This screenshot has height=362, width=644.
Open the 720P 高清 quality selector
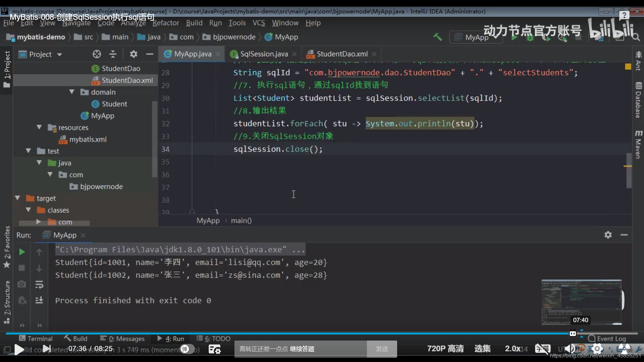point(445,349)
